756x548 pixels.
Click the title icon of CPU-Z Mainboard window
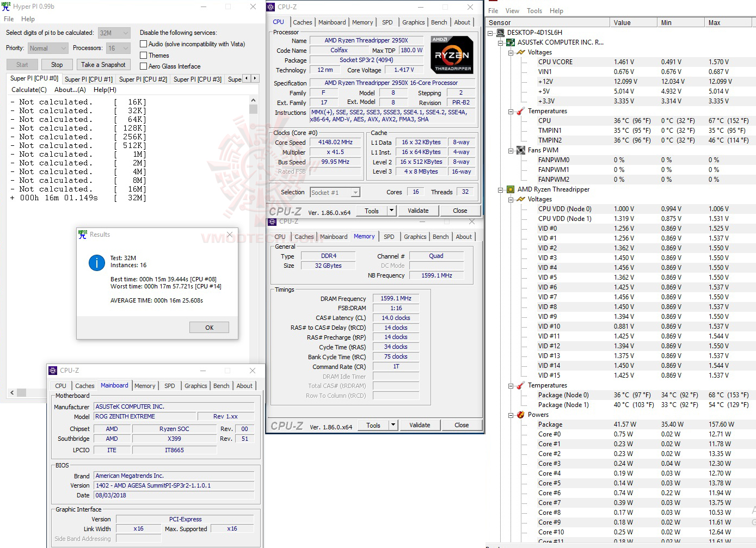pyautogui.click(x=53, y=371)
